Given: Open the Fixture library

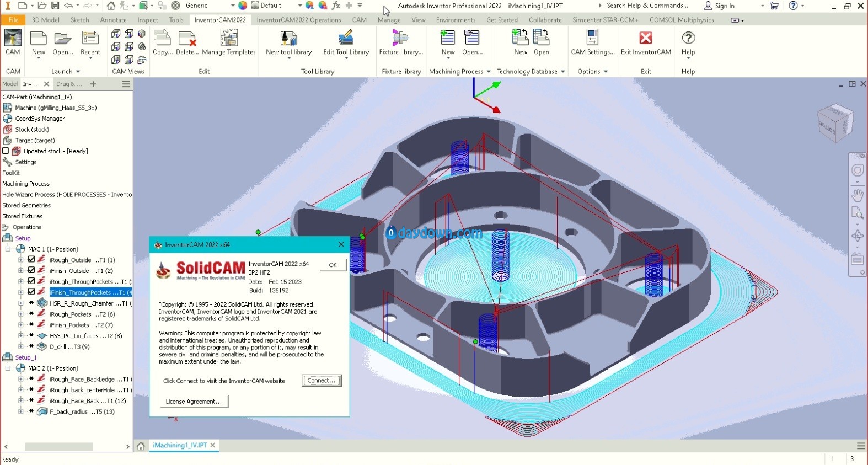Looking at the screenshot, I should (401, 43).
